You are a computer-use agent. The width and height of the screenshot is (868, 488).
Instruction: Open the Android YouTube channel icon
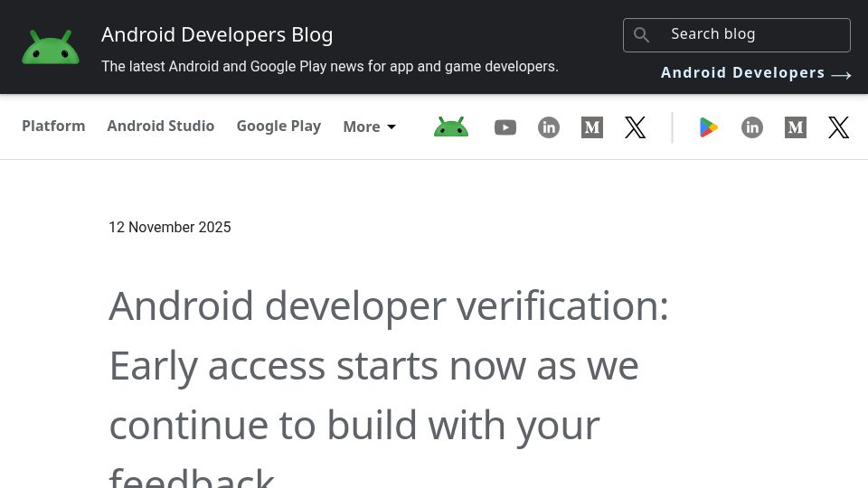tap(505, 127)
